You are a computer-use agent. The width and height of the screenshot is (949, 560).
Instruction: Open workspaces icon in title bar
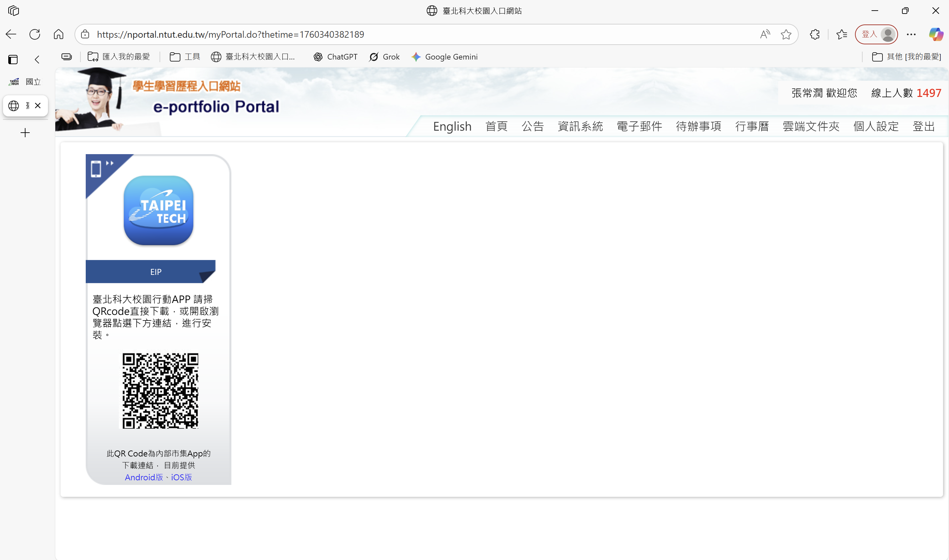[13, 11]
